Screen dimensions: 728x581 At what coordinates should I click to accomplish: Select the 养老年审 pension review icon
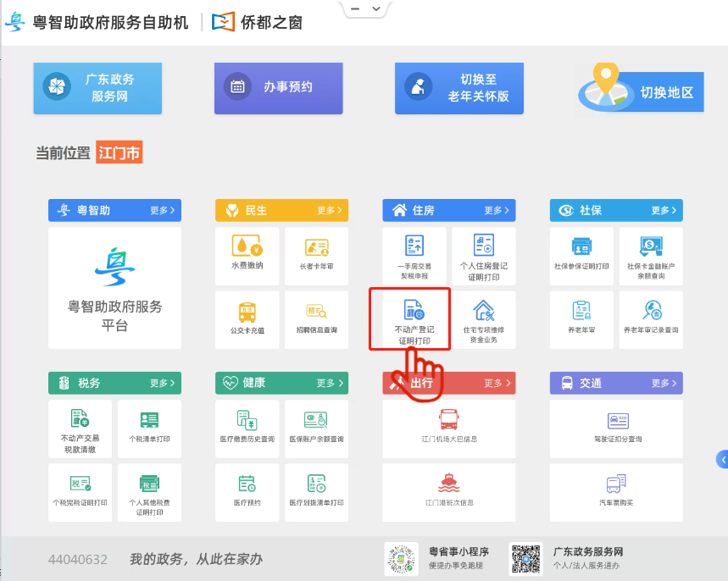pyautogui.click(x=581, y=318)
